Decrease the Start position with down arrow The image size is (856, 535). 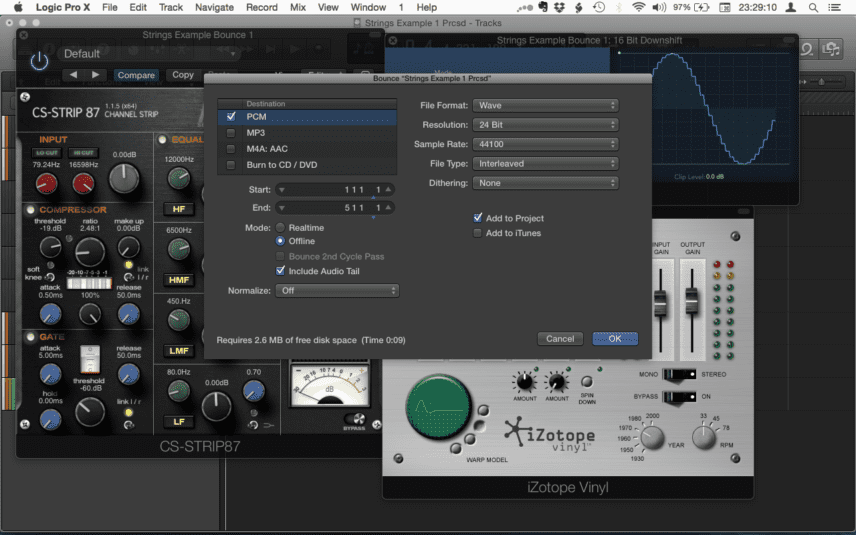point(282,190)
